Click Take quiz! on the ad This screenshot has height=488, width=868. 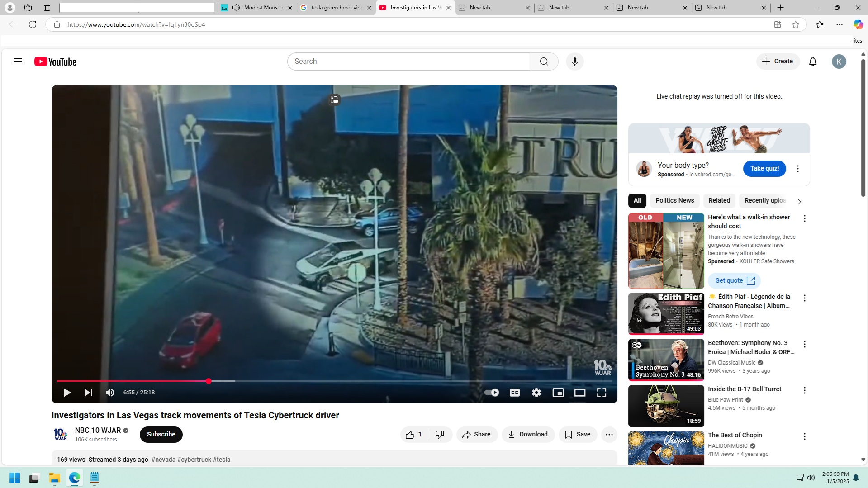click(x=764, y=169)
